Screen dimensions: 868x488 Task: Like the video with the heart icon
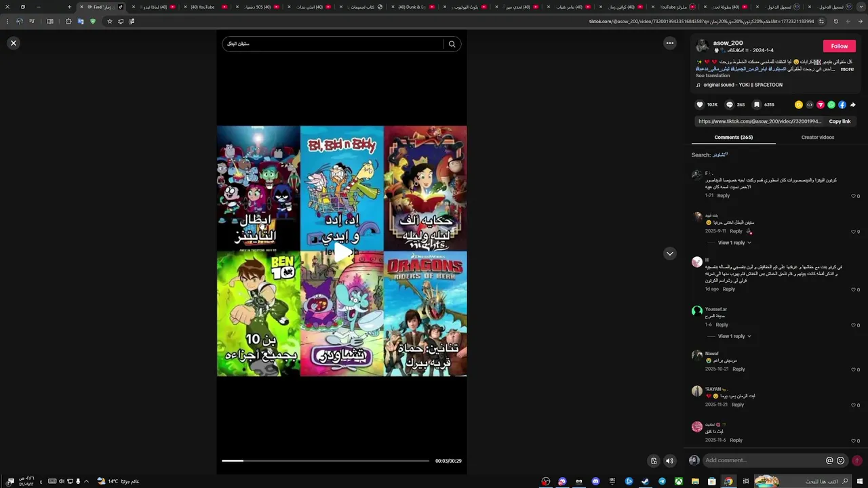point(700,104)
